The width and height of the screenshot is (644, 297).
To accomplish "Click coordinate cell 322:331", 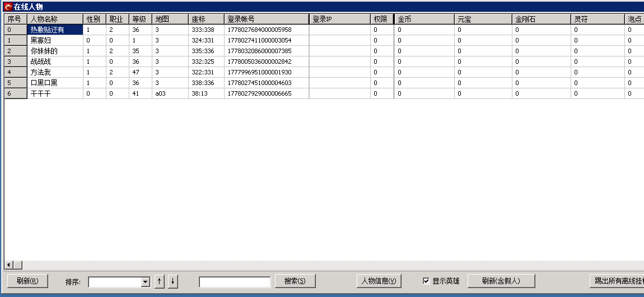I will [x=206, y=72].
